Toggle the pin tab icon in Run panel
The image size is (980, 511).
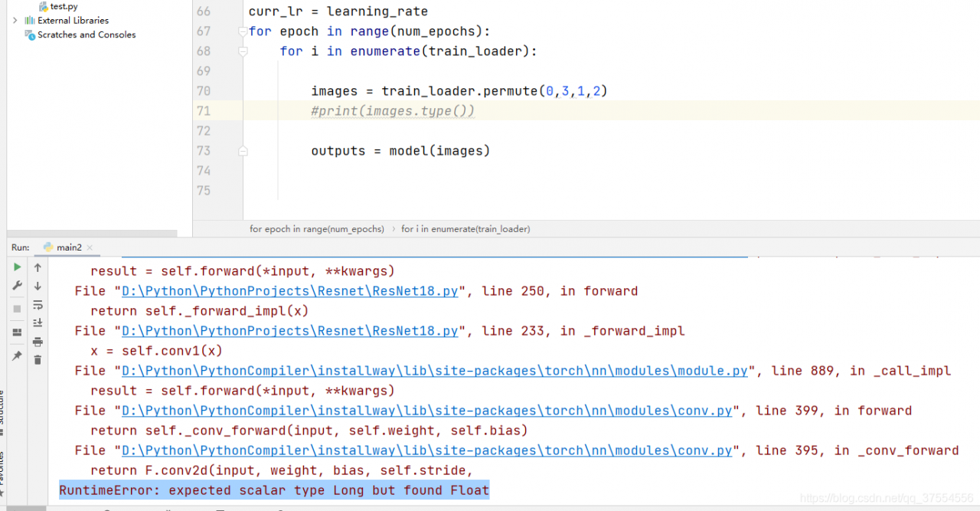[17, 356]
